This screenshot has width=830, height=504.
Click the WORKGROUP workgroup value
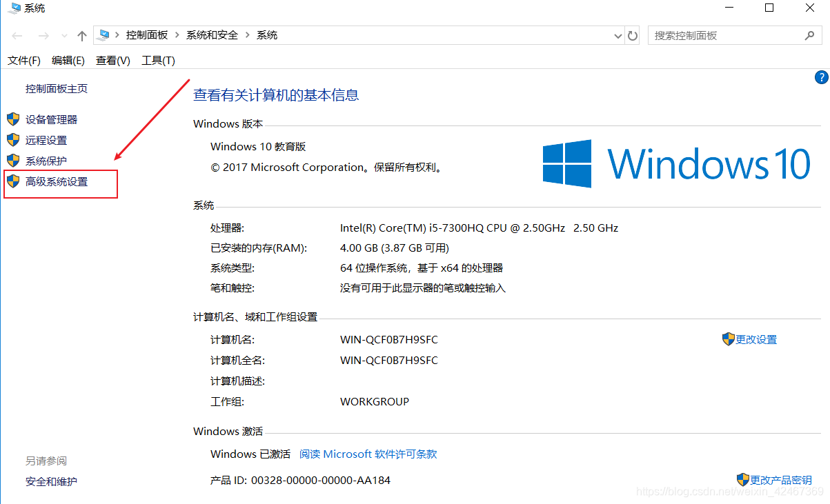coord(375,402)
